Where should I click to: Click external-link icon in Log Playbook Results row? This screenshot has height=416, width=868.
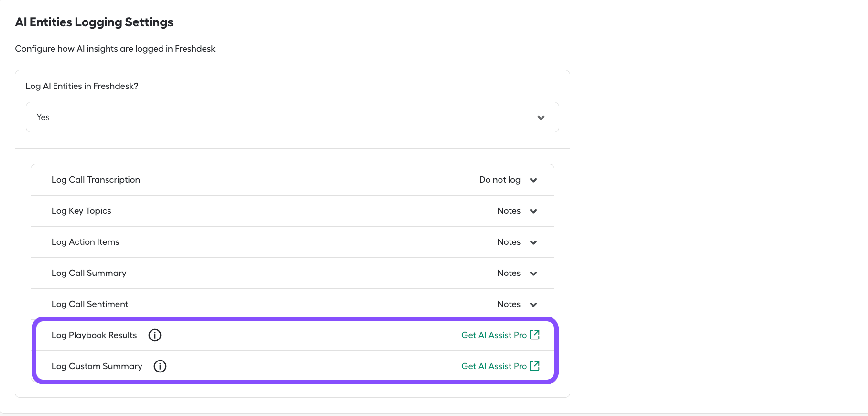[535, 335]
